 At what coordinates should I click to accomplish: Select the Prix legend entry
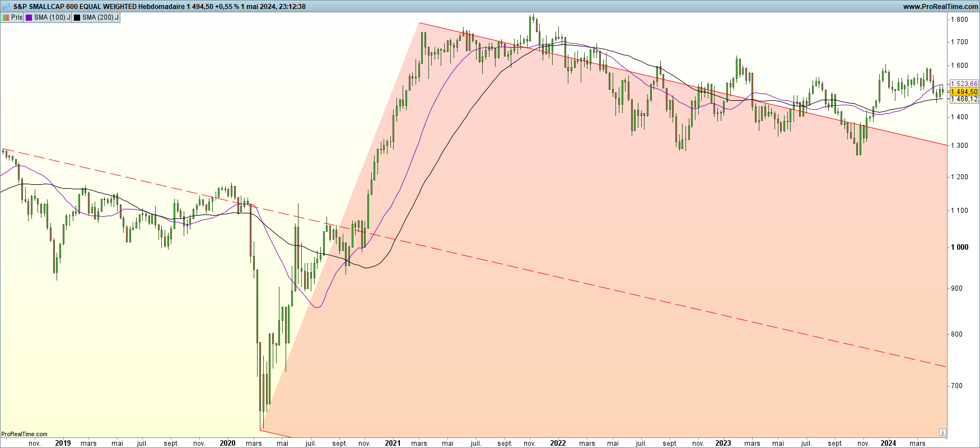coord(12,17)
